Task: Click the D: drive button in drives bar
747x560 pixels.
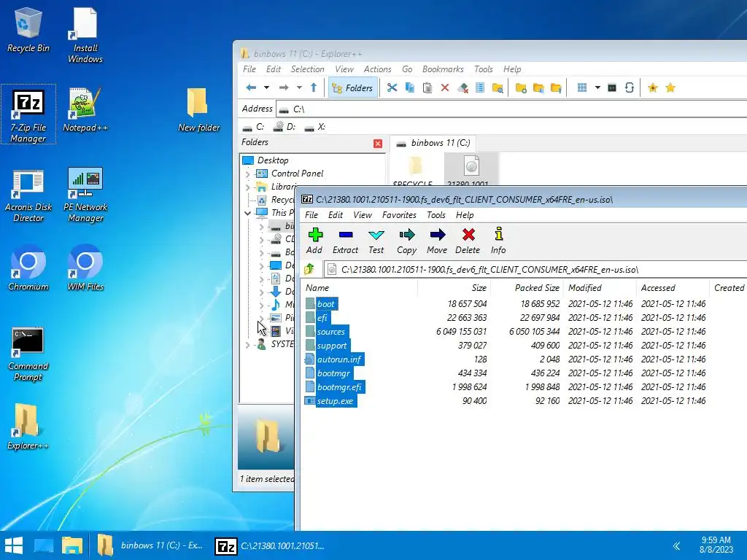Action: [x=285, y=127]
